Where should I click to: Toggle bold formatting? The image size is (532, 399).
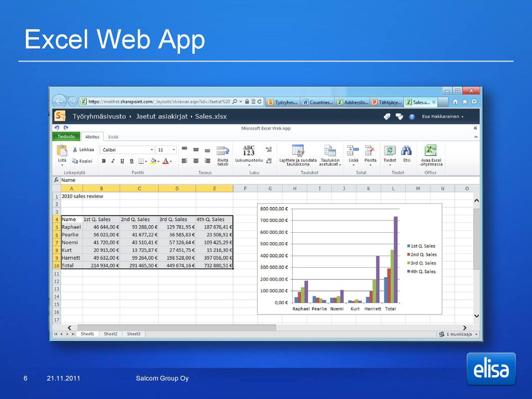(104, 161)
